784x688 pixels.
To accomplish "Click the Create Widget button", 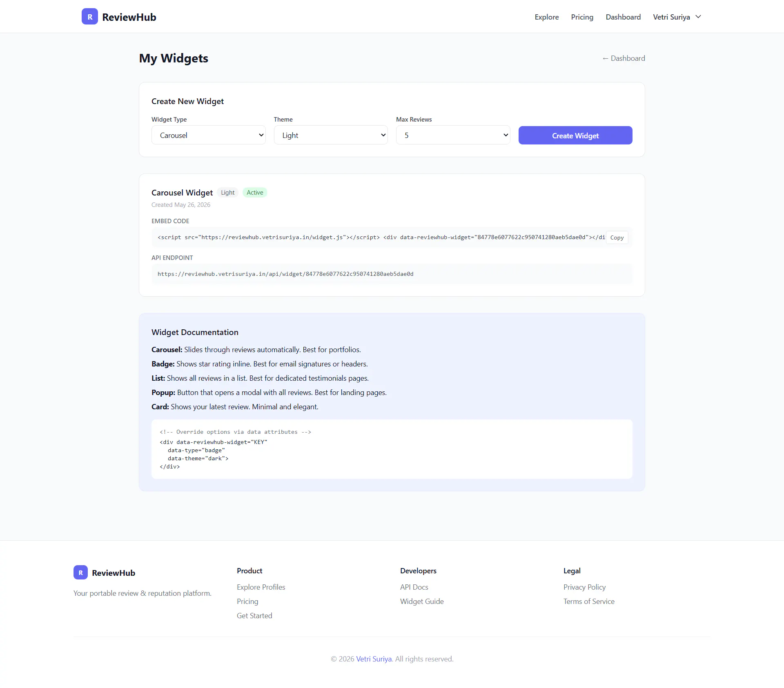I will 575,135.
